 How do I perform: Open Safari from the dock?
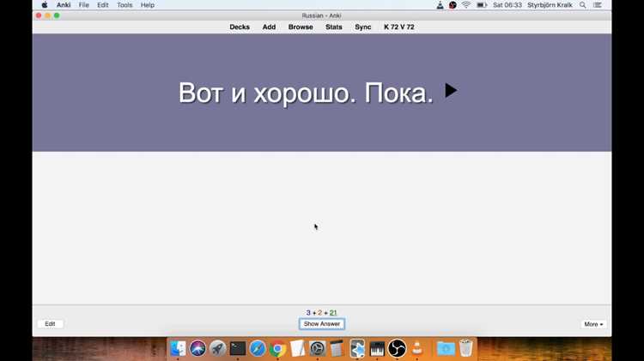[x=258, y=349]
